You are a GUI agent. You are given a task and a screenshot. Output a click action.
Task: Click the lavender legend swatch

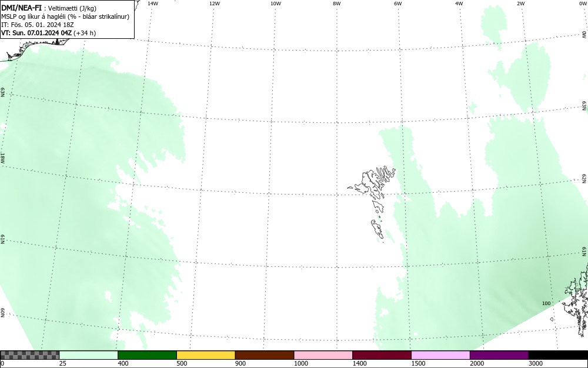click(440, 355)
